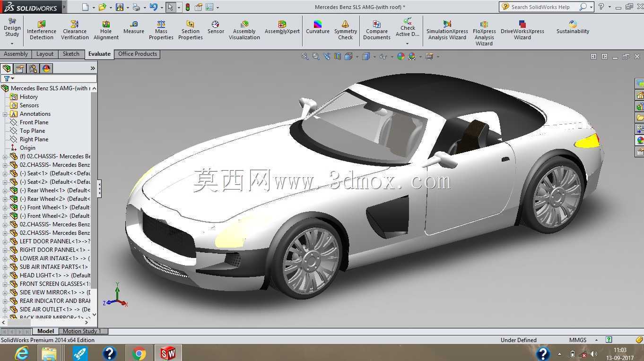Screen dimensions: 644x361
Task: Click Zoom to Area in view toolbar
Action: coord(316,56)
